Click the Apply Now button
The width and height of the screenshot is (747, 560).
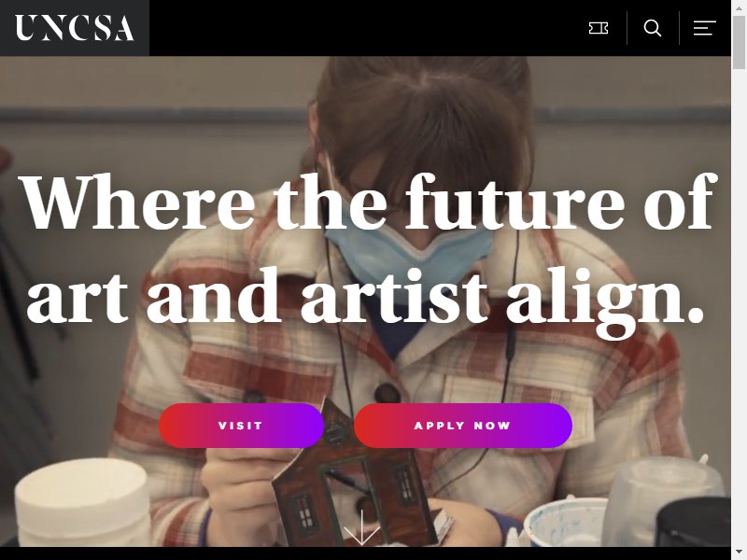(x=462, y=426)
